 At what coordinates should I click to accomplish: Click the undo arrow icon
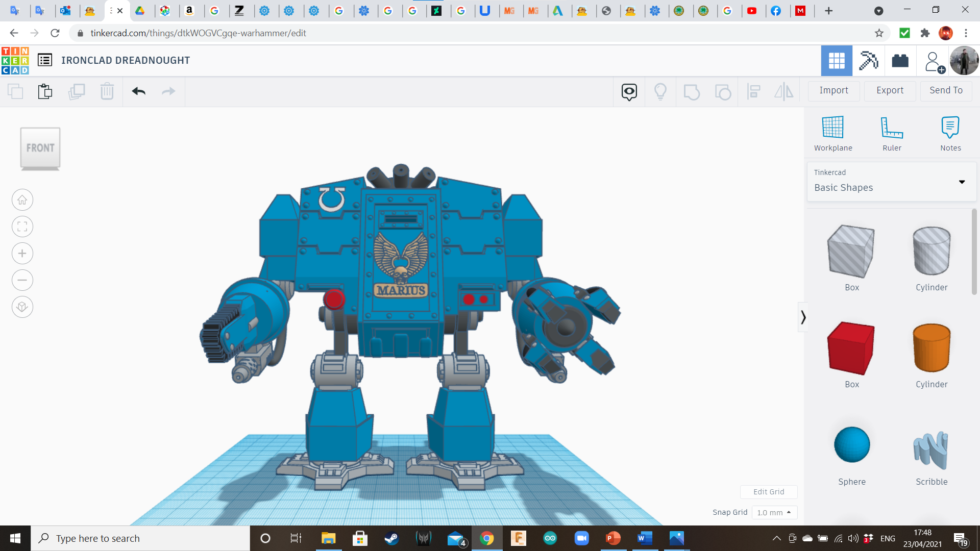point(138,91)
